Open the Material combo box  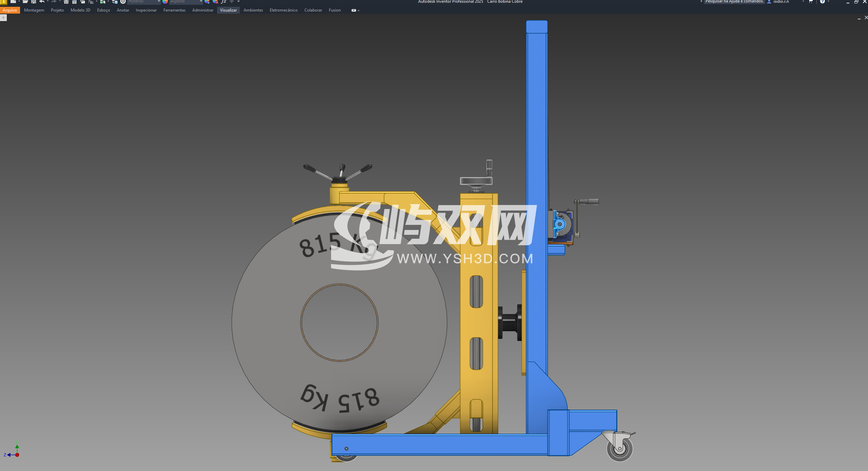click(144, 2)
